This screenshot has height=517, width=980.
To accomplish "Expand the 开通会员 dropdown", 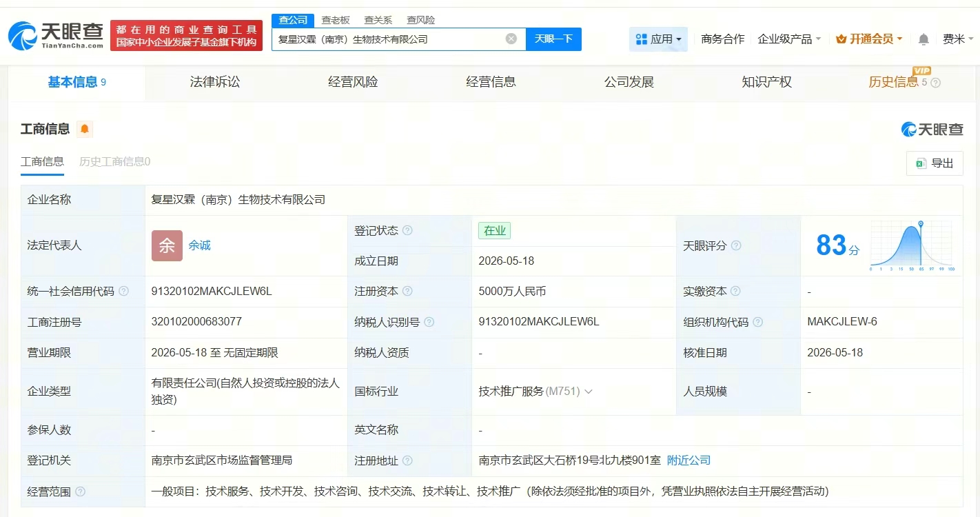I will tap(869, 39).
